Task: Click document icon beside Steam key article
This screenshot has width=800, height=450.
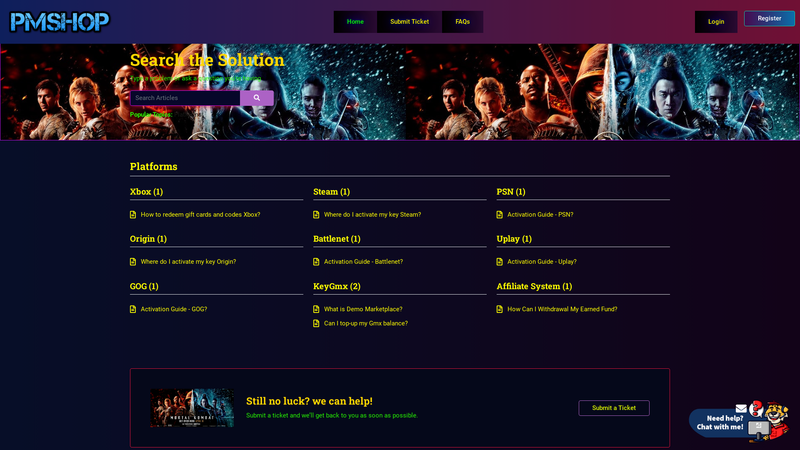Action: (316, 215)
